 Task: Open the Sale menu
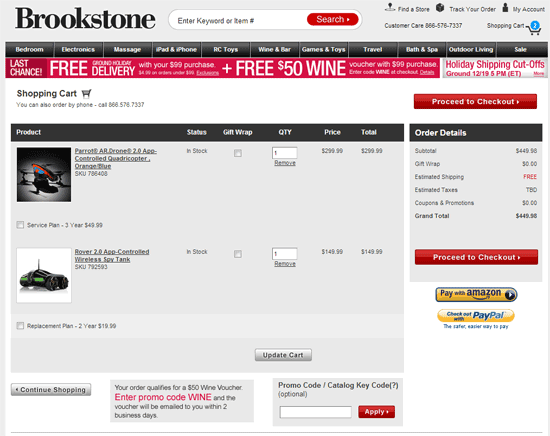coord(521,49)
